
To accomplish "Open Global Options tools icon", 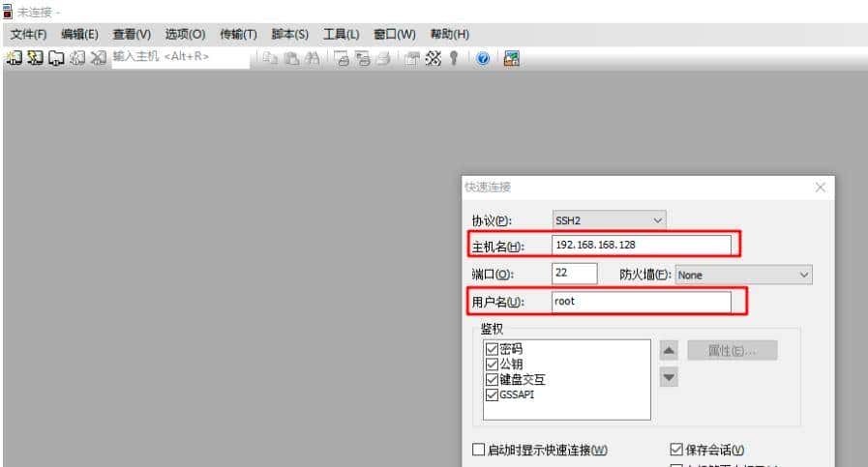I will [x=433, y=58].
